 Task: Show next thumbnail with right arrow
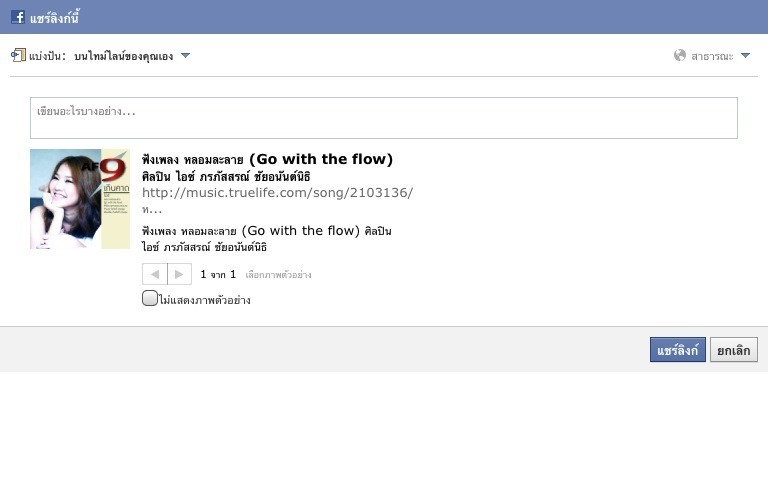pos(179,274)
